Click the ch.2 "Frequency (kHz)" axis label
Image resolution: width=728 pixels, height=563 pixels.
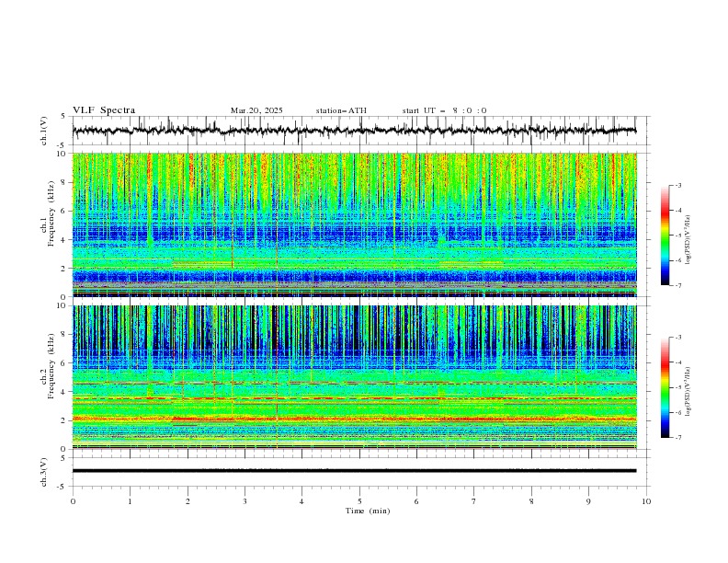pyautogui.click(x=51, y=364)
